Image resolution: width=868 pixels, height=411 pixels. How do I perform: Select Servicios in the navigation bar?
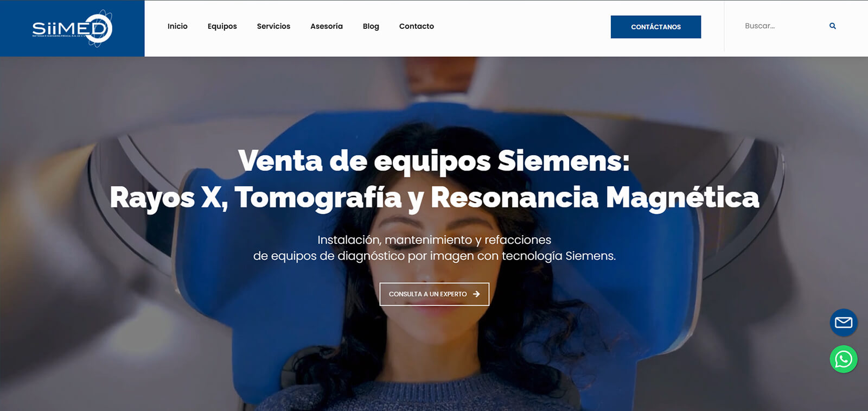tap(273, 26)
